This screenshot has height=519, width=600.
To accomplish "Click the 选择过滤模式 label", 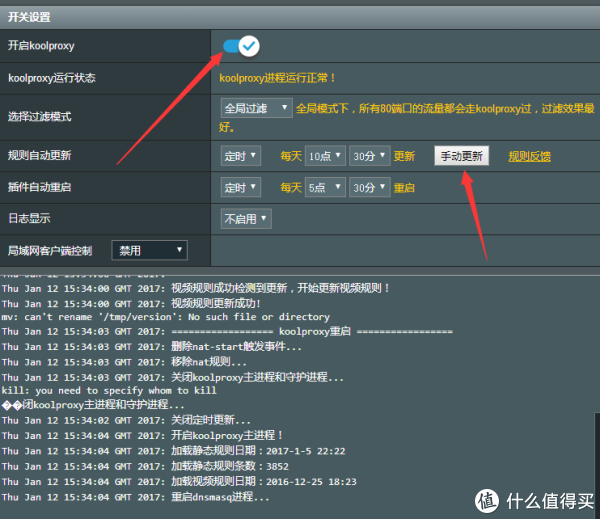I will tap(39, 116).
